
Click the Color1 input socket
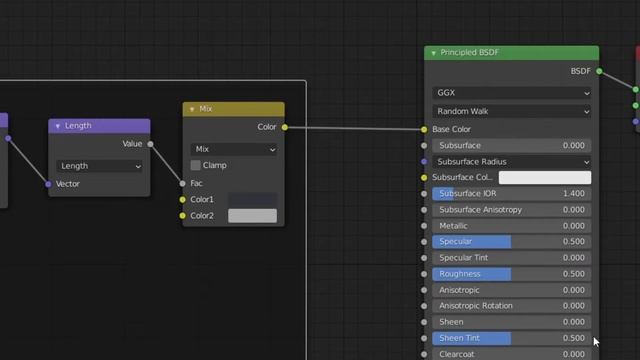pyautogui.click(x=182, y=200)
